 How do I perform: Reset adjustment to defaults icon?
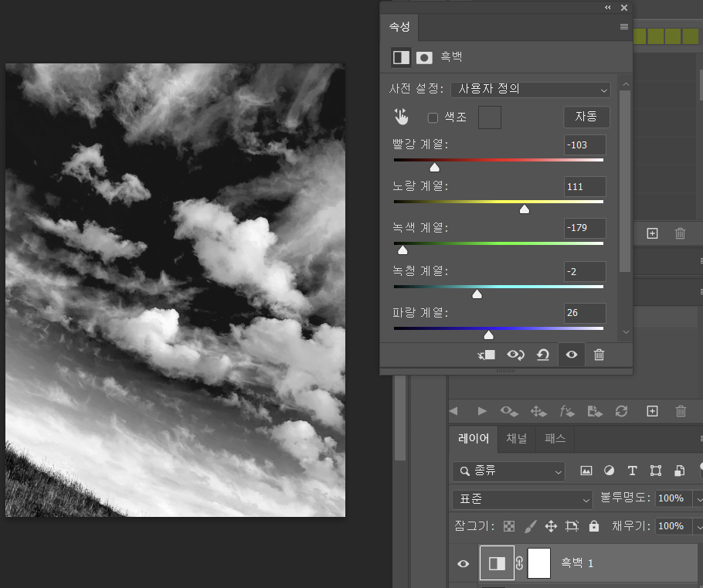click(x=543, y=355)
